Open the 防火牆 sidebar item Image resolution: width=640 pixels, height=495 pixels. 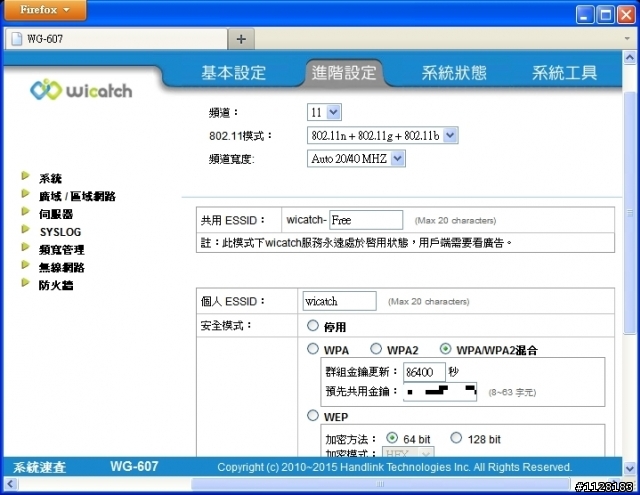[x=56, y=285]
